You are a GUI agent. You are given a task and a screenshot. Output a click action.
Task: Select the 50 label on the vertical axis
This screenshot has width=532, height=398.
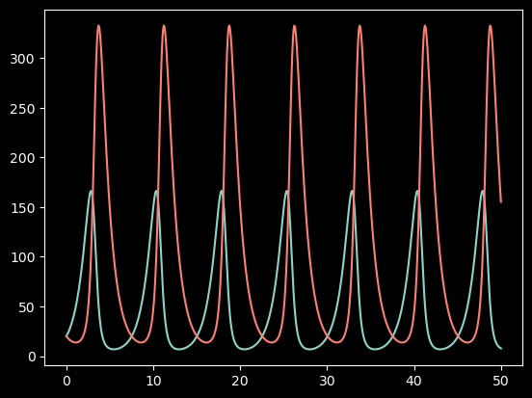coord(26,307)
